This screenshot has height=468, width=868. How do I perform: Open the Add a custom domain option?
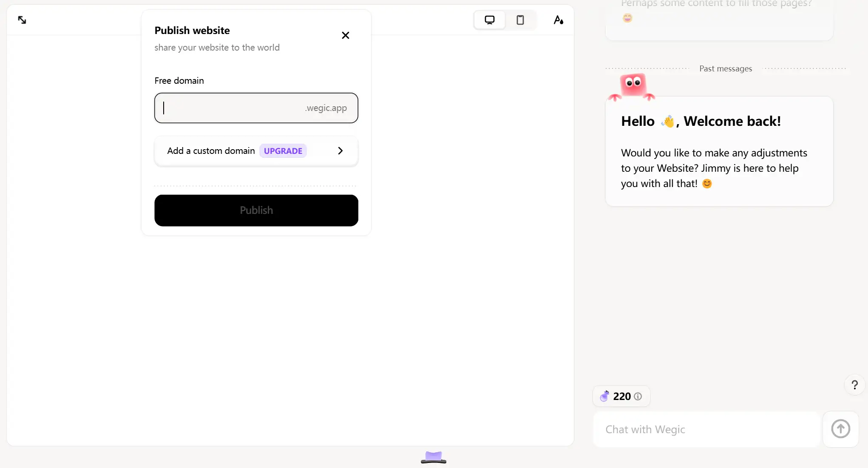point(211,150)
